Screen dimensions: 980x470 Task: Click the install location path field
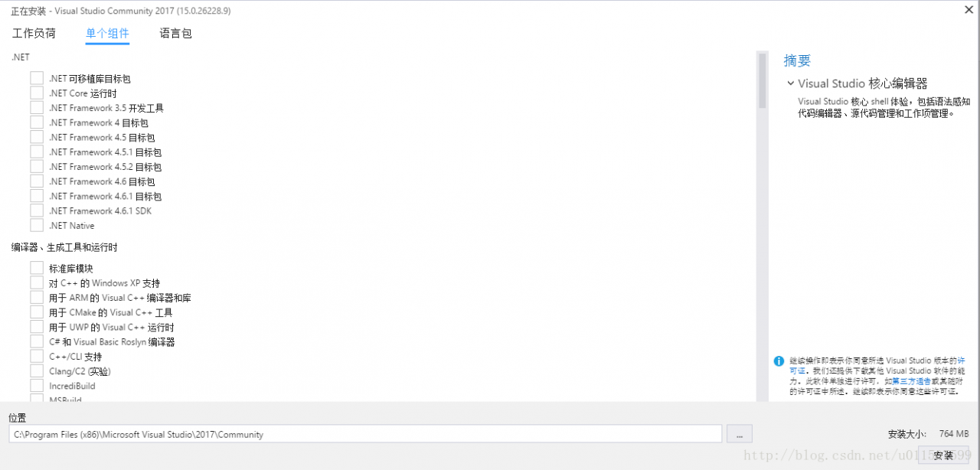(366, 434)
